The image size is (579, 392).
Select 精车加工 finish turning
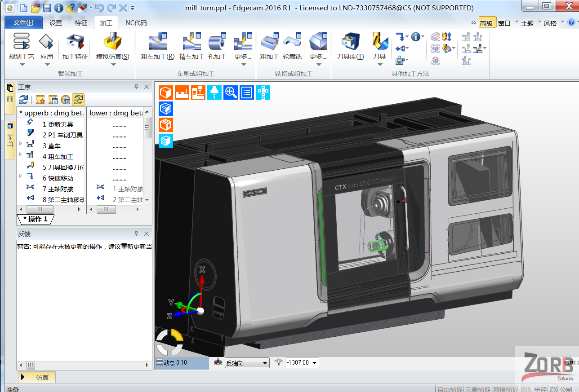[x=192, y=47]
